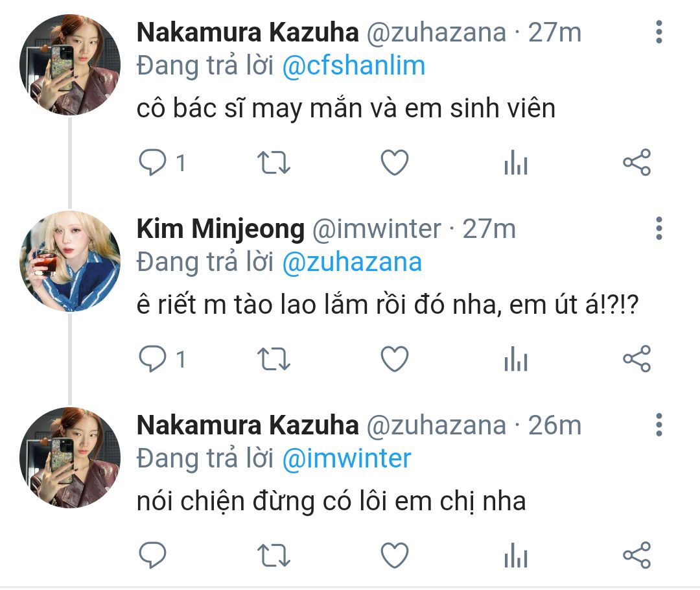
Task: View analytics of Kim Minjeong's tweet
Action: point(516,359)
